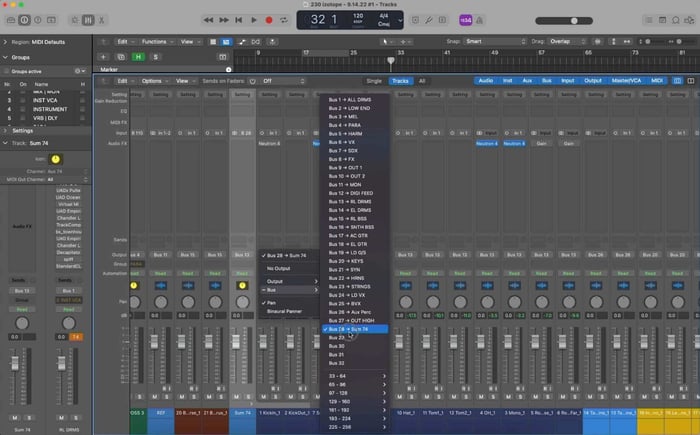Open the mixer Edit menu
Screen dimensions: 700x435
click(x=125, y=81)
